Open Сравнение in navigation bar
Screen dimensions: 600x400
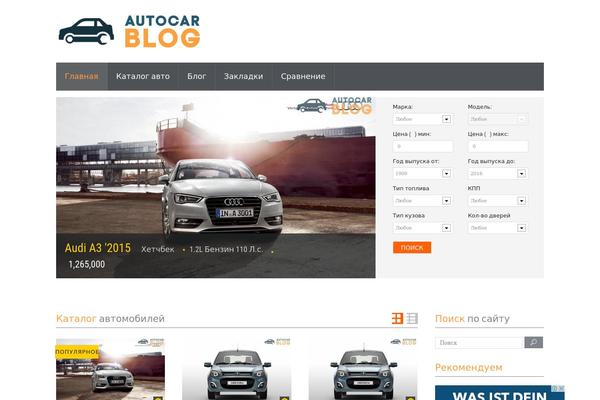click(x=303, y=76)
